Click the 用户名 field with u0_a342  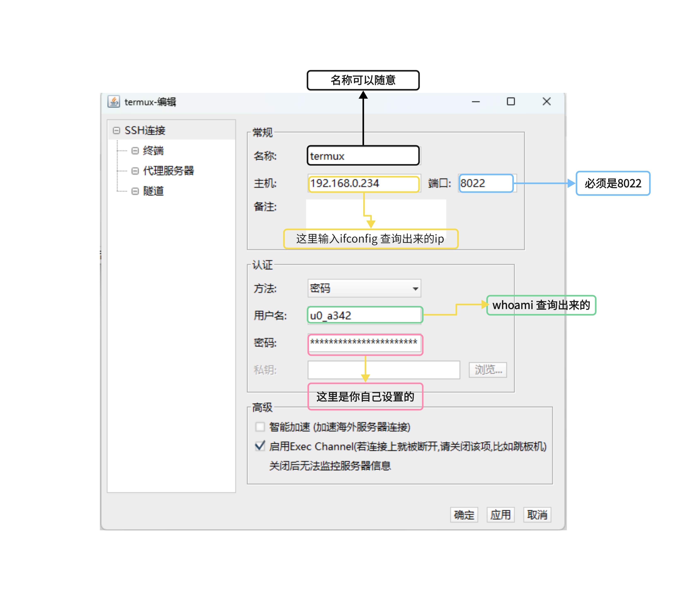click(364, 315)
